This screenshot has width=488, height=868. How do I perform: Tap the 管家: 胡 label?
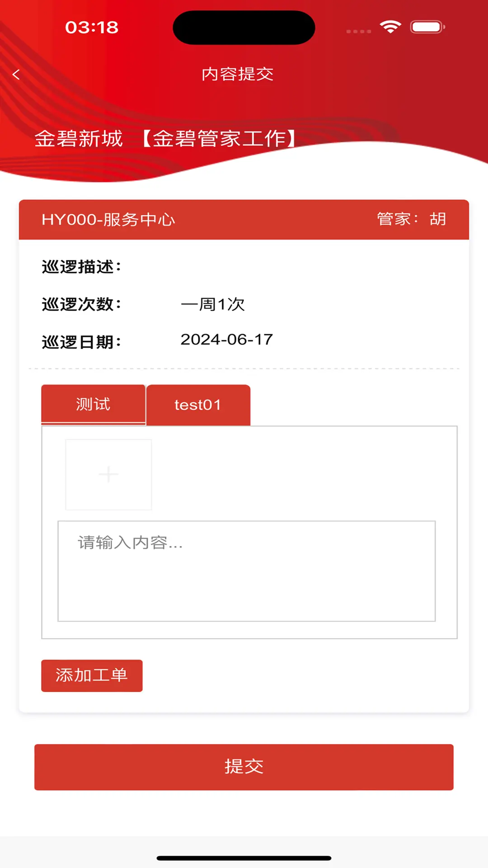tap(411, 219)
